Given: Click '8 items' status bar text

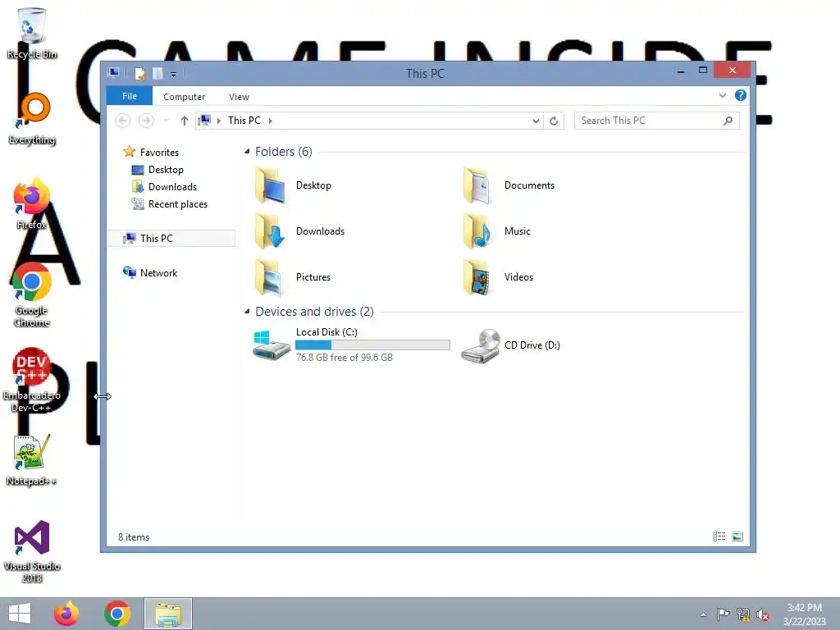Looking at the screenshot, I should (134, 537).
